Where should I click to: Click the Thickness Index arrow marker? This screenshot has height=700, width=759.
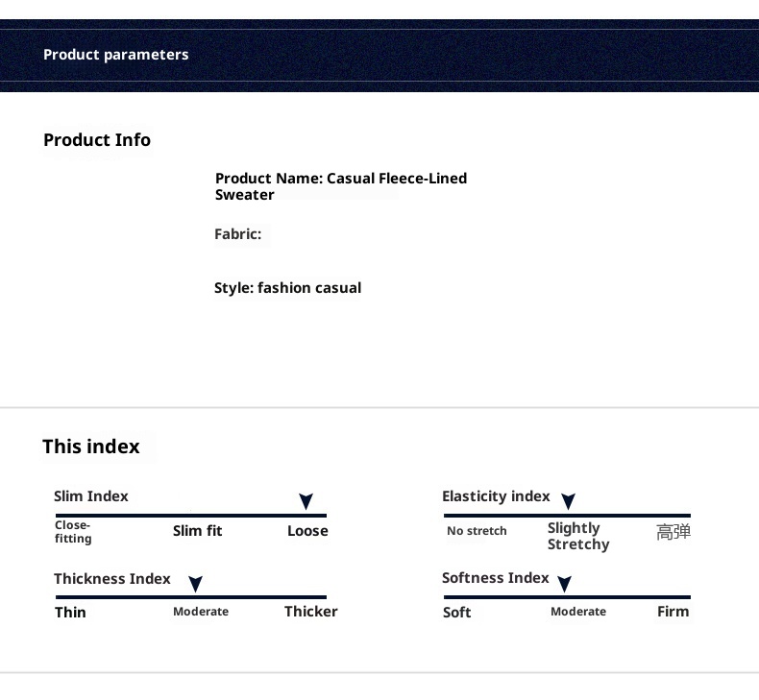coord(195,584)
